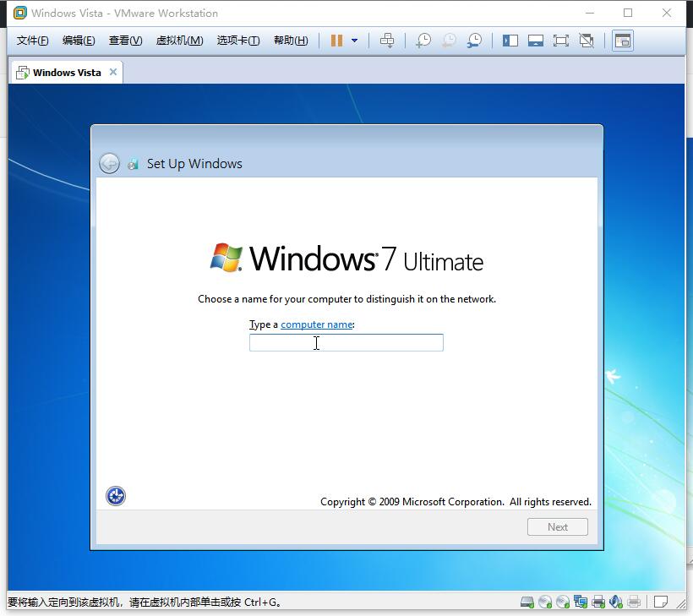Click the connected printer status icon
Viewport: 693px width, 616px height.
pyautogui.click(x=598, y=602)
